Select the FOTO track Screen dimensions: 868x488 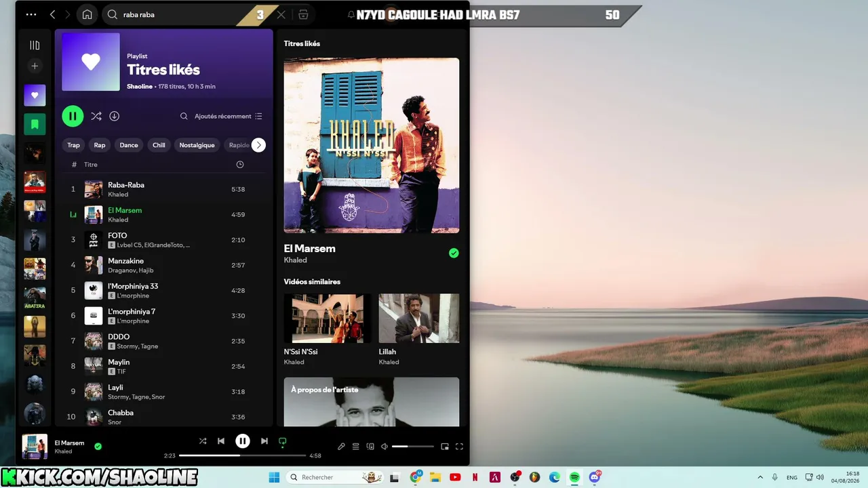[164, 240]
